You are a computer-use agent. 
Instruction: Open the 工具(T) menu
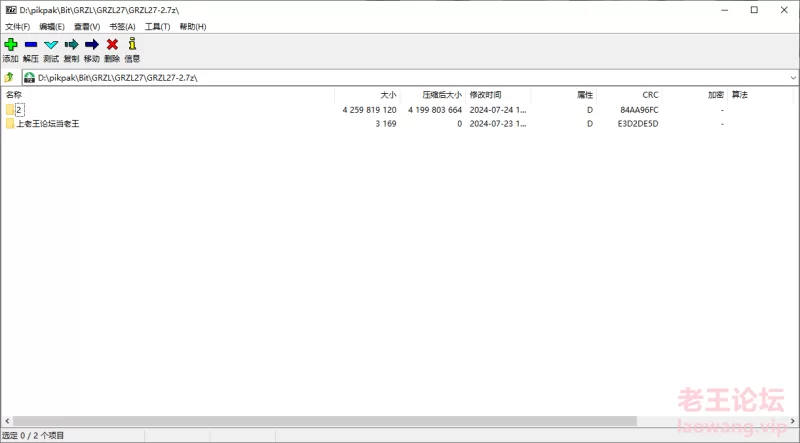pyautogui.click(x=157, y=27)
